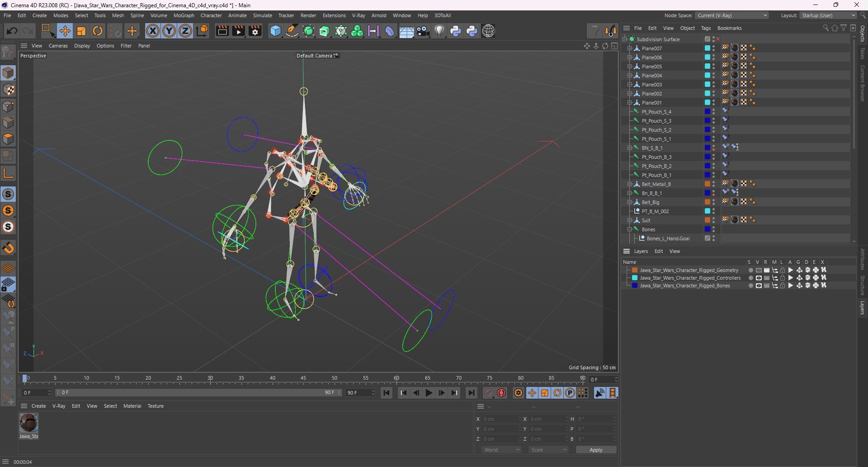Click the Floor grid icon
868x467 pixels.
pyautogui.click(x=406, y=31)
